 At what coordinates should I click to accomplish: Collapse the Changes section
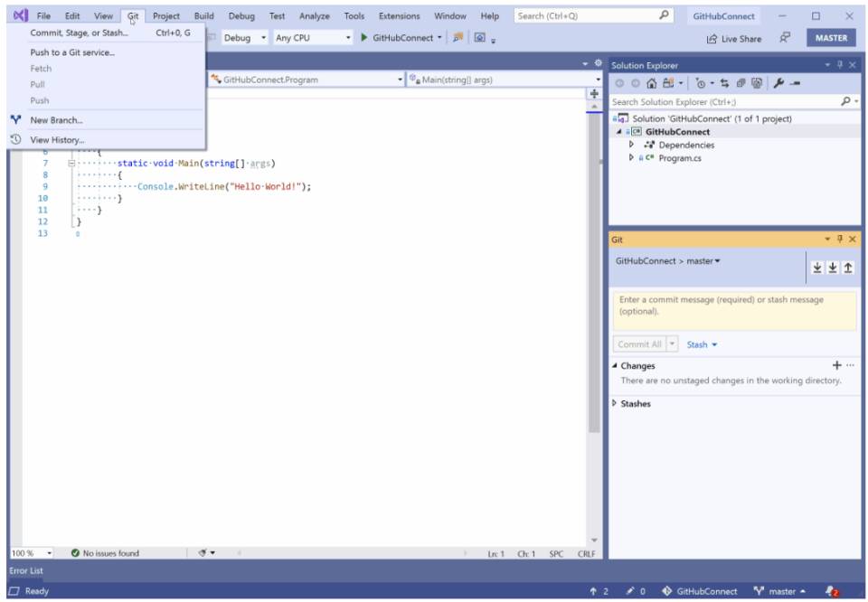pyautogui.click(x=615, y=365)
